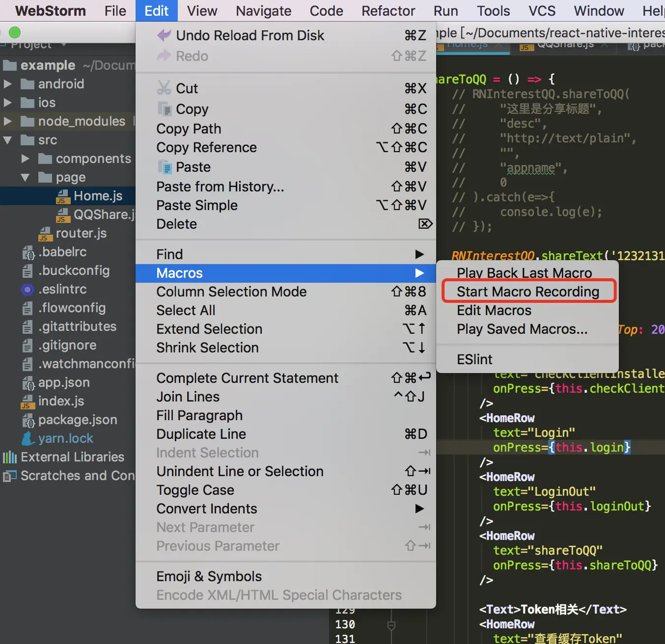Expand the ios folder arrow

[x=8, y=103]
